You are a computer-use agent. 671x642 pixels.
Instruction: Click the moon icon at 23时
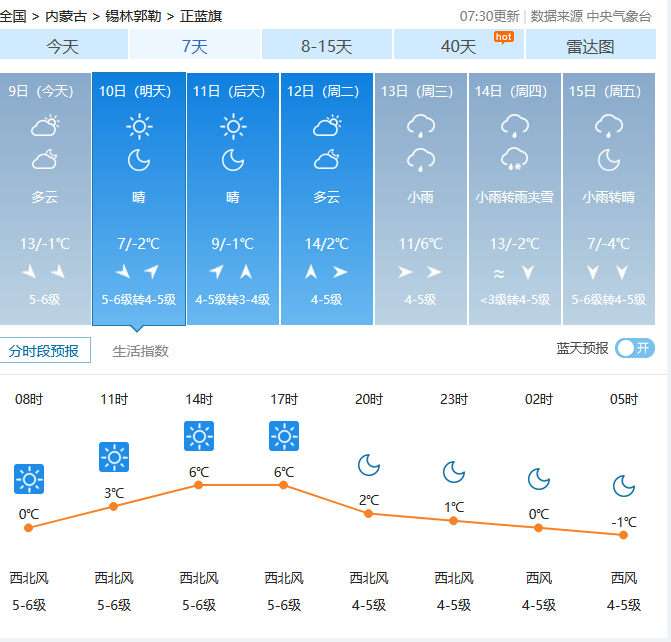pos(454,472)
